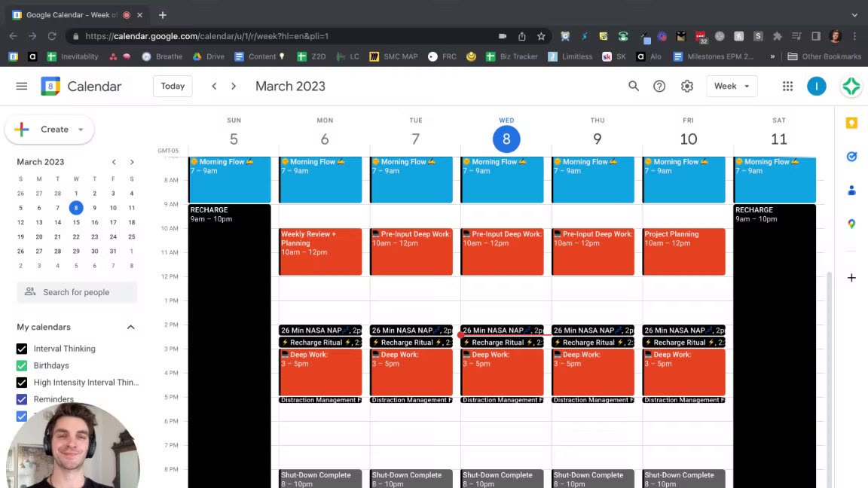Click the Search for people field
Screen dimensions: 868x488
pos(77,292)
